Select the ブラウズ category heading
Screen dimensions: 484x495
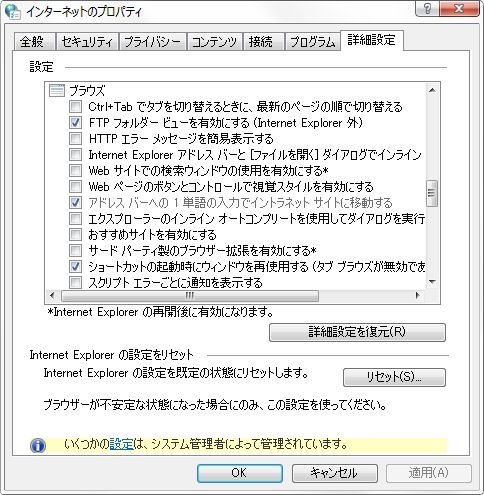tap(87, 90)
